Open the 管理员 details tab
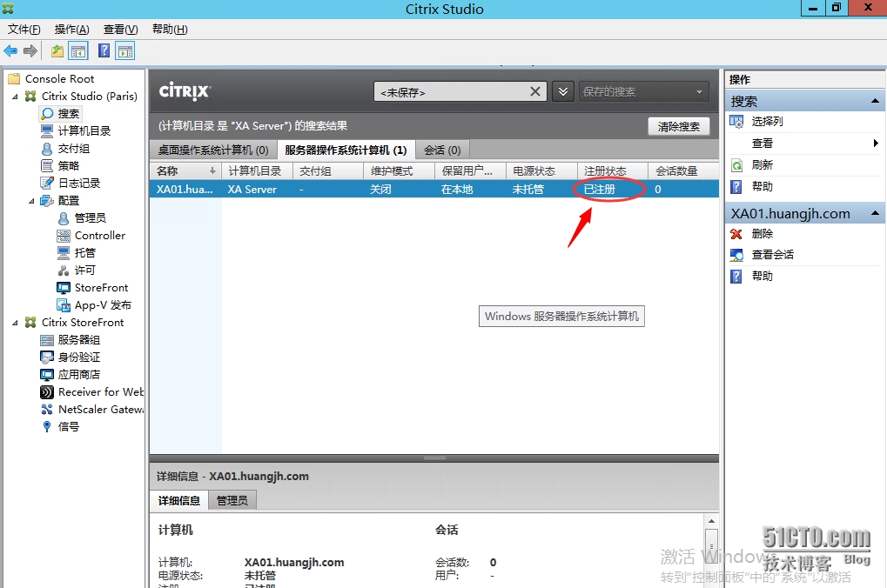Image resolution: width=887 pixels, height=588 pixels. (x=232, y=500)
